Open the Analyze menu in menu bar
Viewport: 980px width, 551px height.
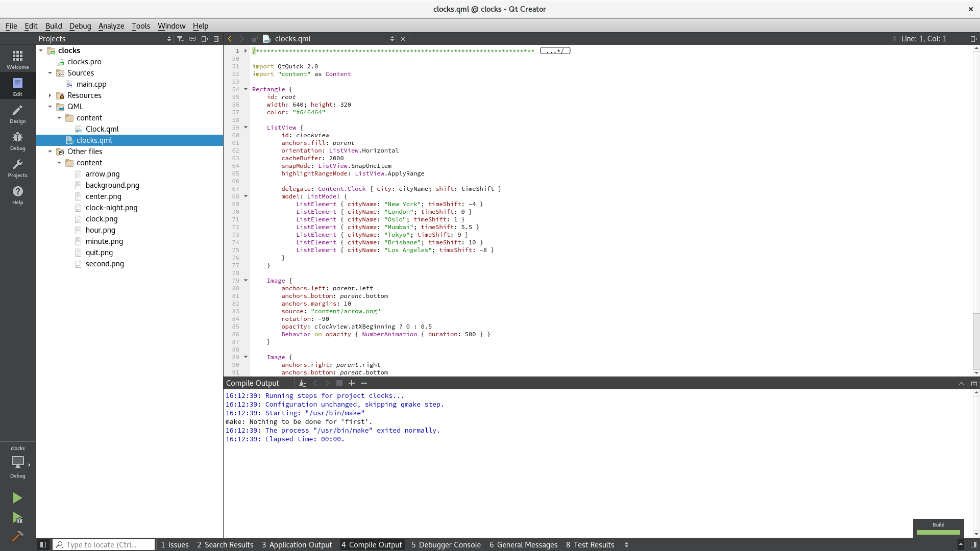click(111, 26)
